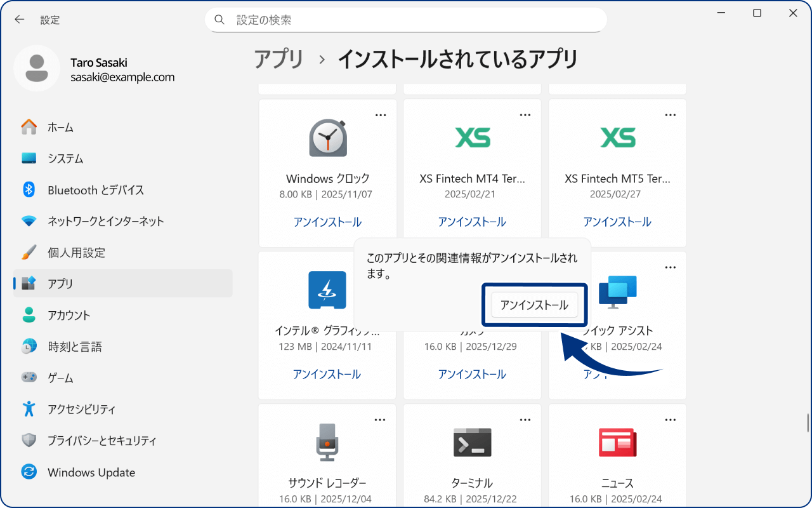Viewport: 812px width, 508px height.
Task: Open three-dot menu for サウンド レコーダー
Action: point(381,420)
